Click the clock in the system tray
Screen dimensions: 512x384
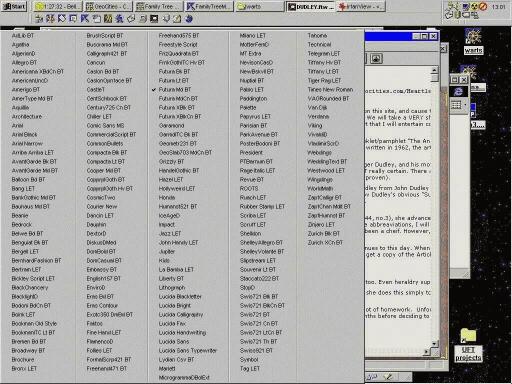pyautogui.click(x=498, y=6)
